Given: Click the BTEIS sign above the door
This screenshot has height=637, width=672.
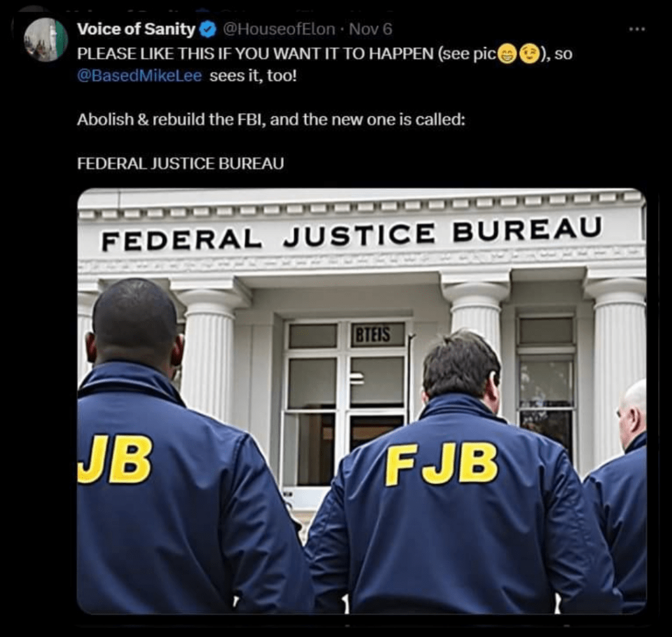Looking at the screenshot, I should pyautogui.click(x=372, y=334).
